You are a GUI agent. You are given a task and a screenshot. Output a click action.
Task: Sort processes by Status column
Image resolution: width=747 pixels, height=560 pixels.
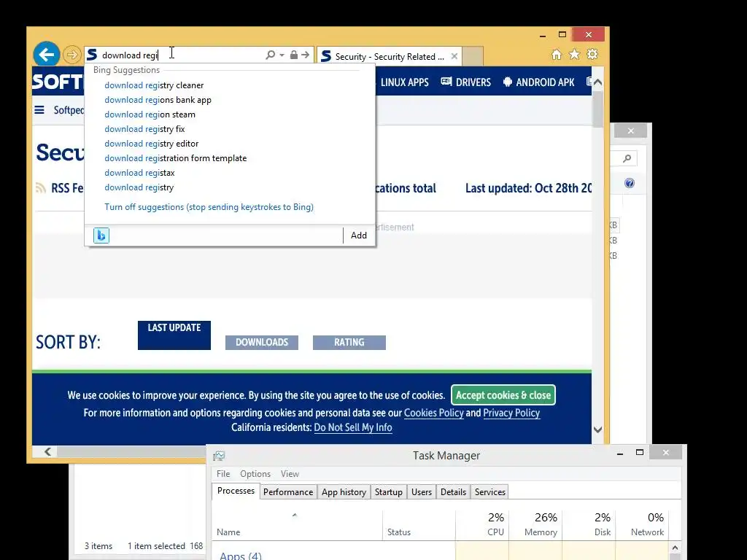pos(419,525)
